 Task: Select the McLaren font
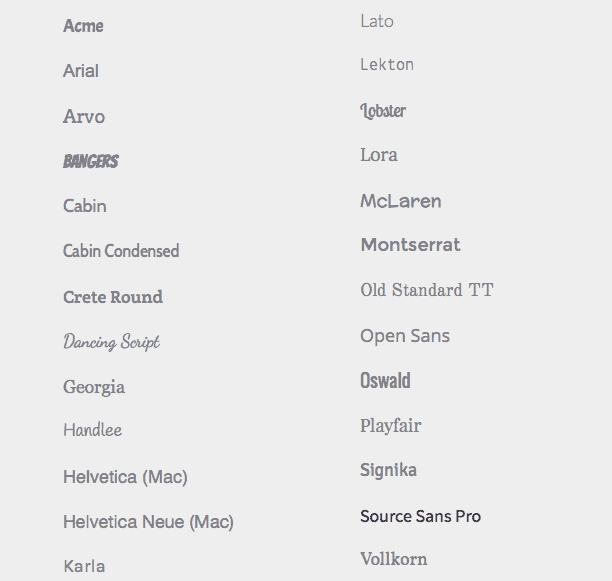(x=401, y=201)
